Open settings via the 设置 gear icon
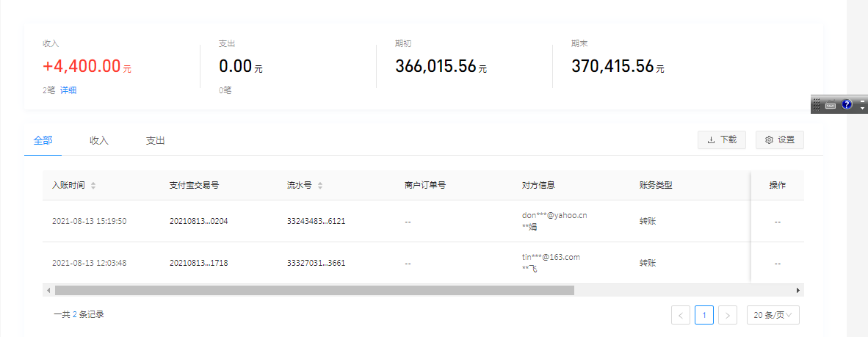The width and height of the screenshot is (868, 337). 769,139
